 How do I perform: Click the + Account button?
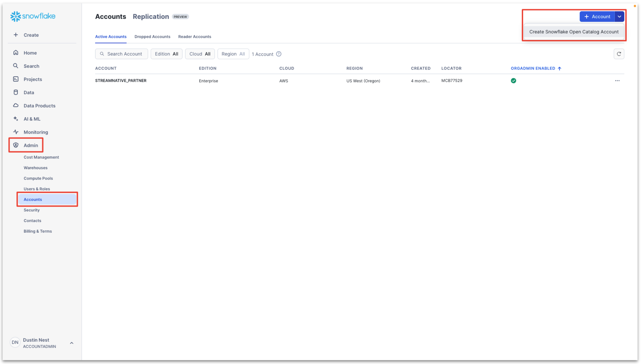pyautogui.click(x=597, y=16)
